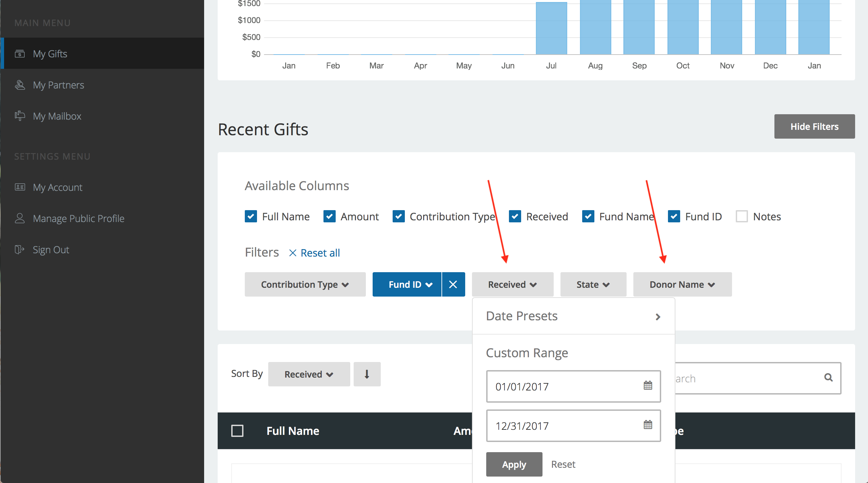Screen dimensions: 868x483
Task: Click the search magnifier icon
Action: (x=828, y=378)
